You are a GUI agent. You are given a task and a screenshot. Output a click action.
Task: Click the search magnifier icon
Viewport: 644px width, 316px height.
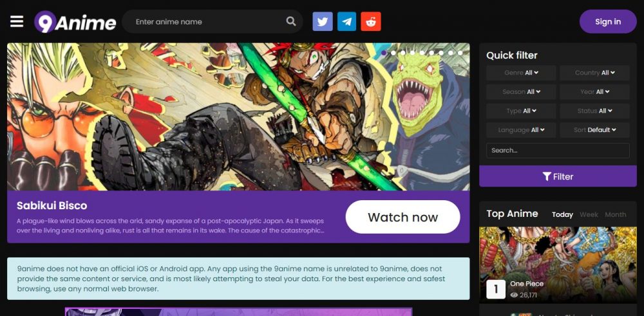[x=291, y=21]
